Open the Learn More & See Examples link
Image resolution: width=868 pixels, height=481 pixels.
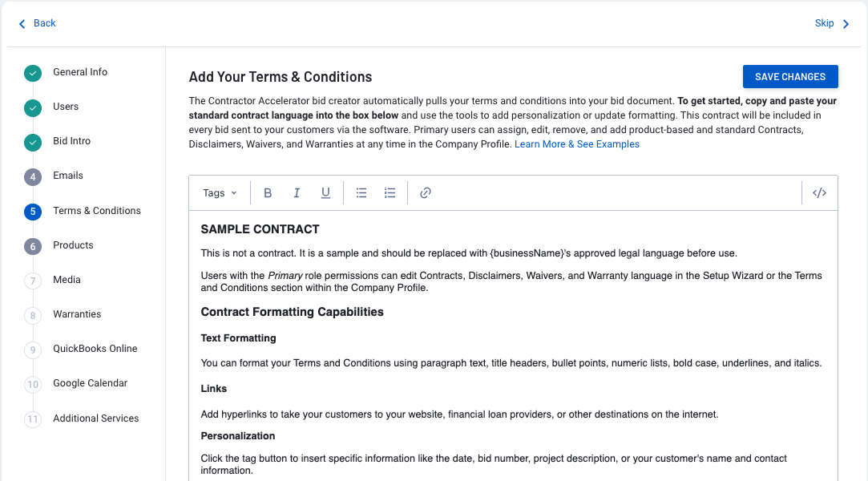[577, 143]
